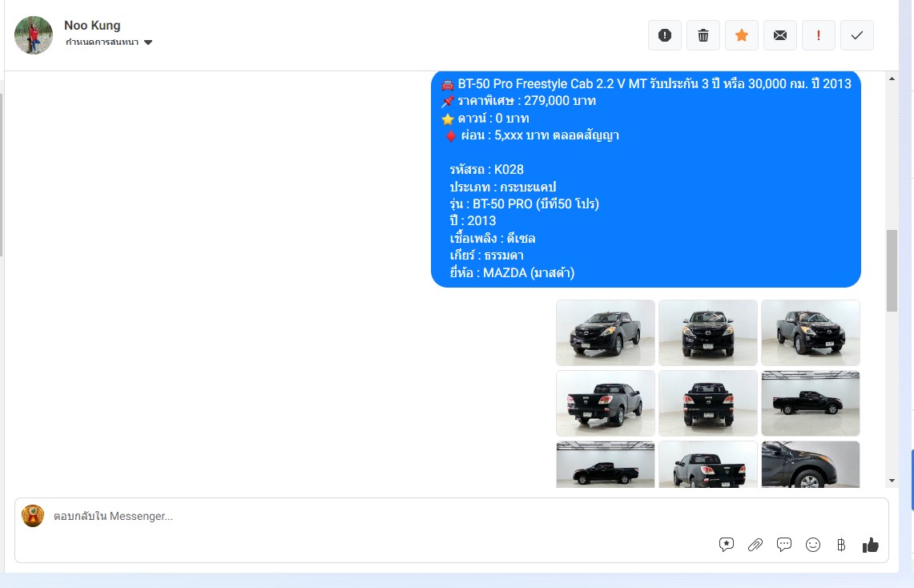Select the BT-50 Pro Freestyle Cab title line
Screen dimensions: 914x588
coord(646,84)
